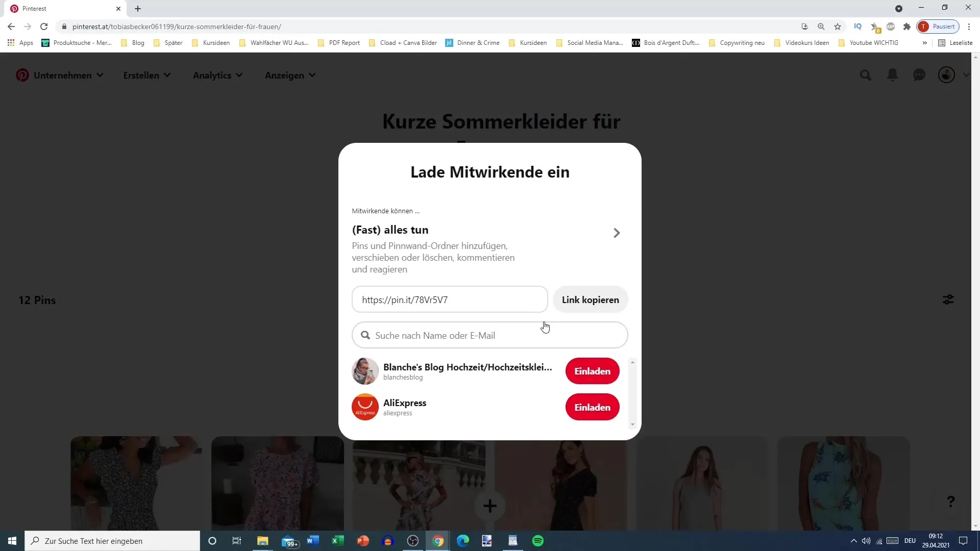Open the Apps bookmarks shortcut

pos(20,43)
